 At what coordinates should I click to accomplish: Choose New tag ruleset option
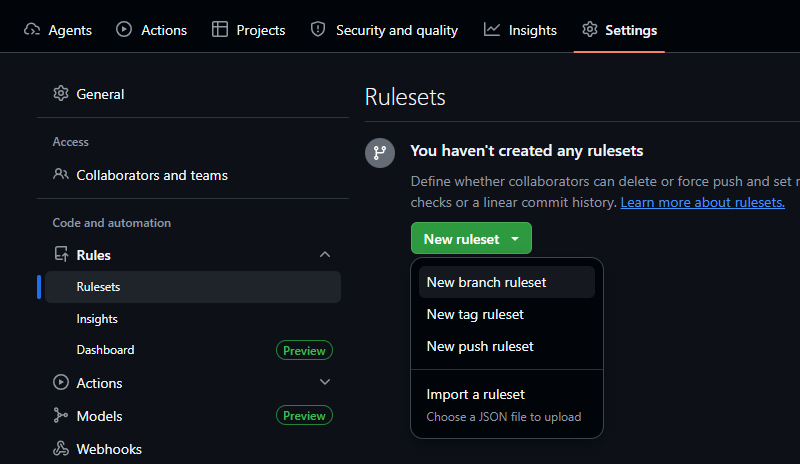tap(475, 314)
